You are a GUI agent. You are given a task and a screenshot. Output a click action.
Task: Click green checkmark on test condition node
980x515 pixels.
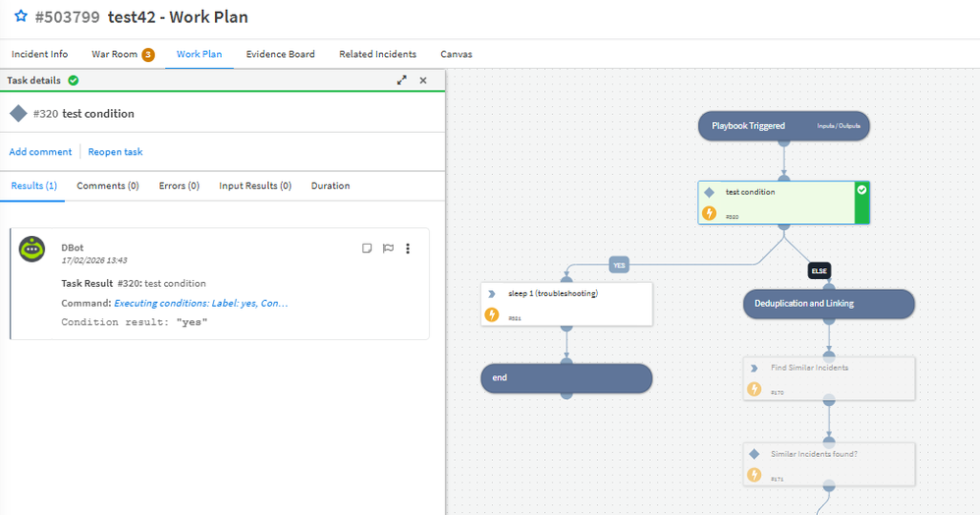tap(861, 190)
